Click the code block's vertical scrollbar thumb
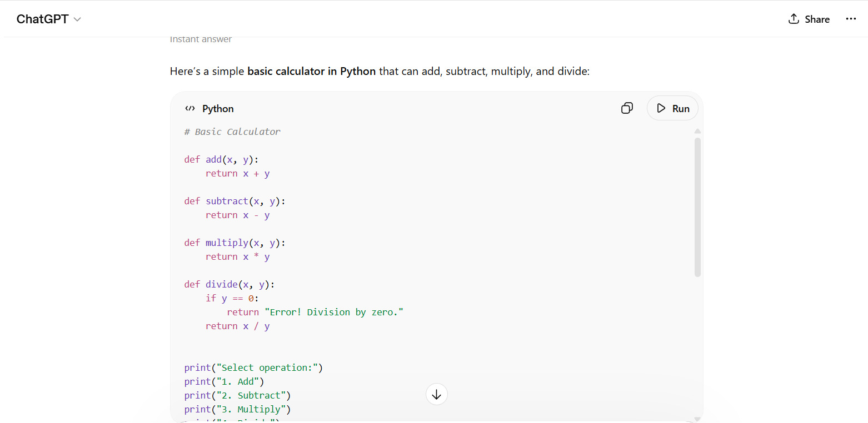This screenshot has width=868, height=423. click(x=697, y=207)
